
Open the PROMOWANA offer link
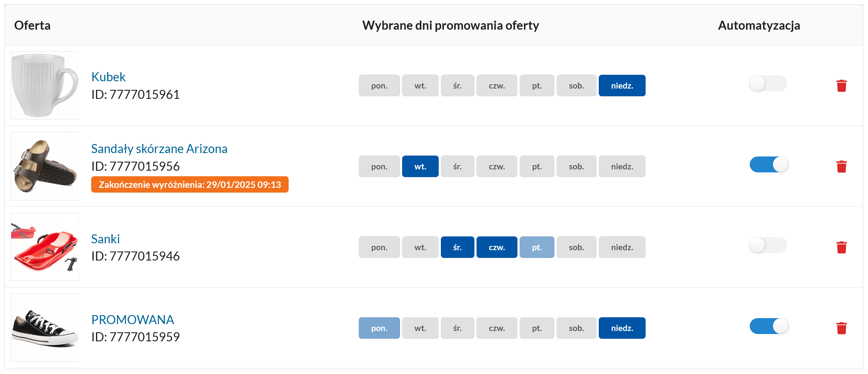coord(133,320)
